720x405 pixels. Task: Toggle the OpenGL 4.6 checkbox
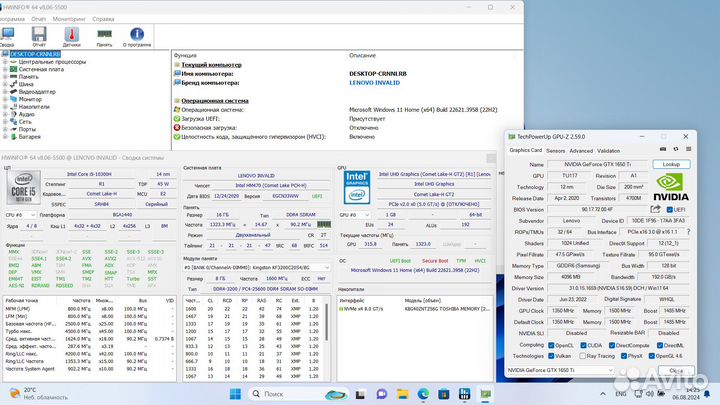tap(652, 356)
